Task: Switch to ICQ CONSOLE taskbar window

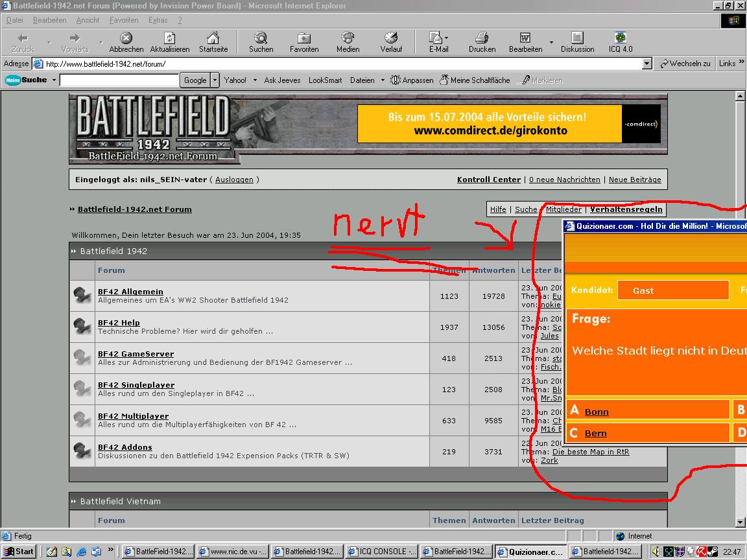Action: click(382, 552)
